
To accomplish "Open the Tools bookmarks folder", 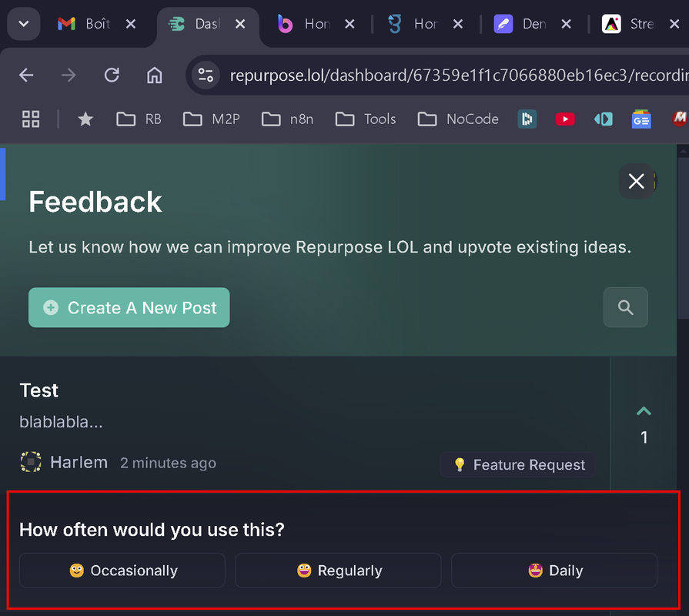I will pyautogui.click(x=366, y=119).
